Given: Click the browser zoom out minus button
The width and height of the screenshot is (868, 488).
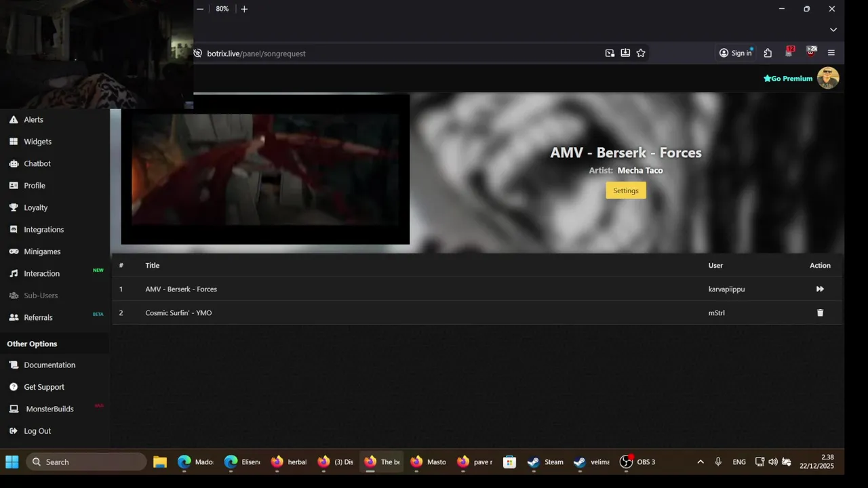Looking at the screenshot, I should [x=200, y=9].
